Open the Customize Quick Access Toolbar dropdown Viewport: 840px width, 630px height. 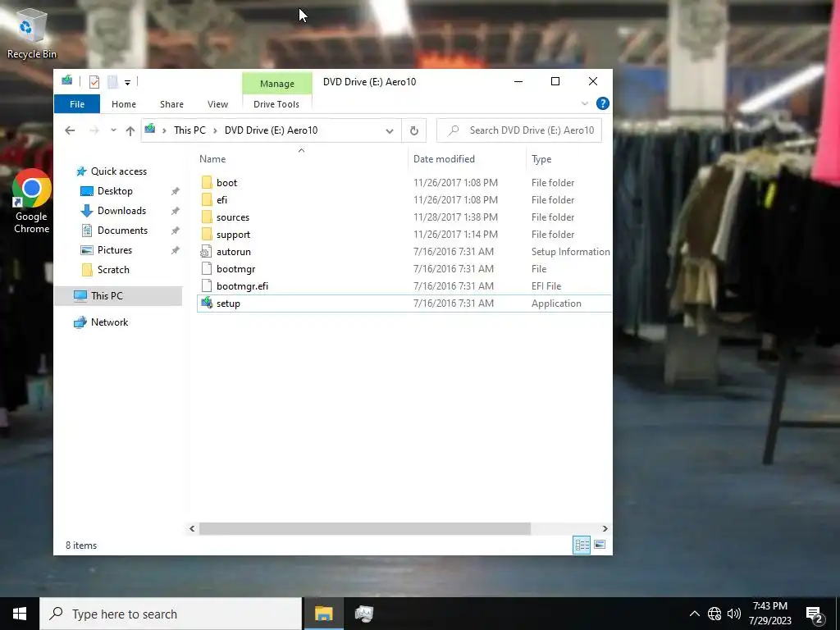[127, 82]
